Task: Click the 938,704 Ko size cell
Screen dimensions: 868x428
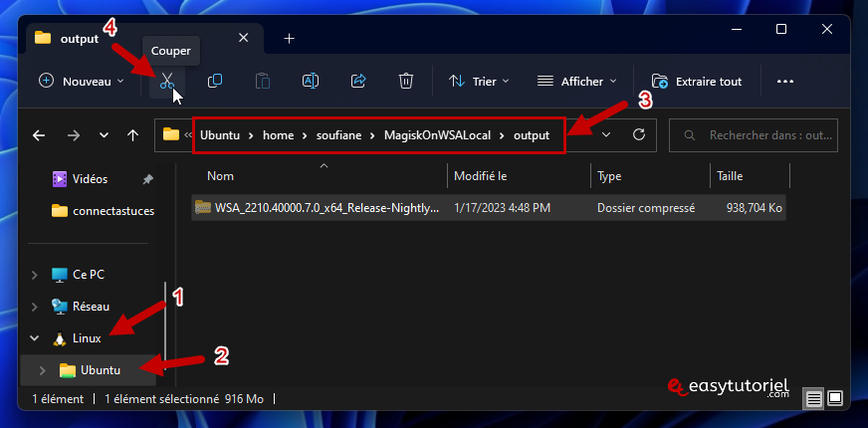Action: 754,208
